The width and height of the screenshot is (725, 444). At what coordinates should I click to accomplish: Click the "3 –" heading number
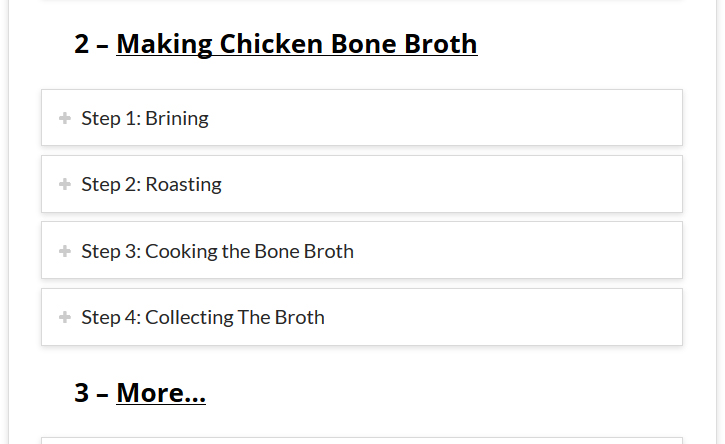(91, 393)
